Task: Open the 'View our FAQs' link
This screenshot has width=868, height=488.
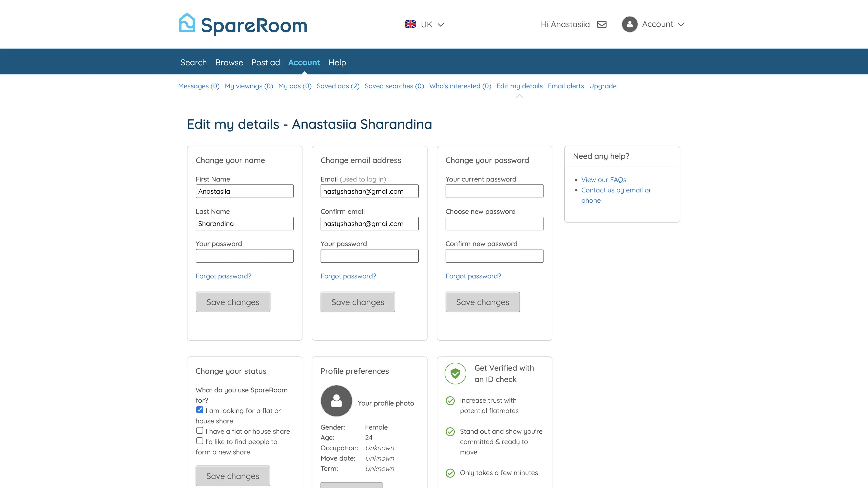Action: coord(604,180)
